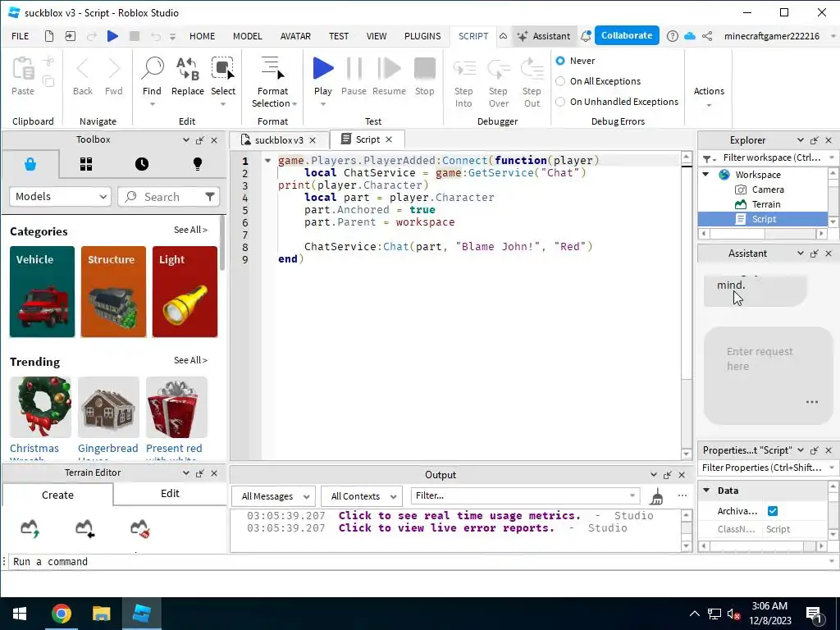Open the Toolbox Creations lightbulb tab

coord(198,164)
